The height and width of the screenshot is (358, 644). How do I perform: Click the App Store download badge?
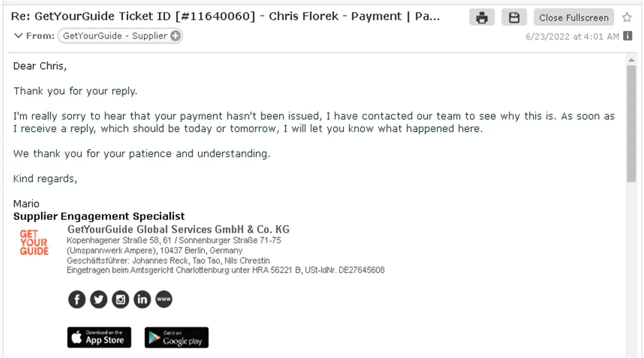pyautogui.click(x=99, y=337)
